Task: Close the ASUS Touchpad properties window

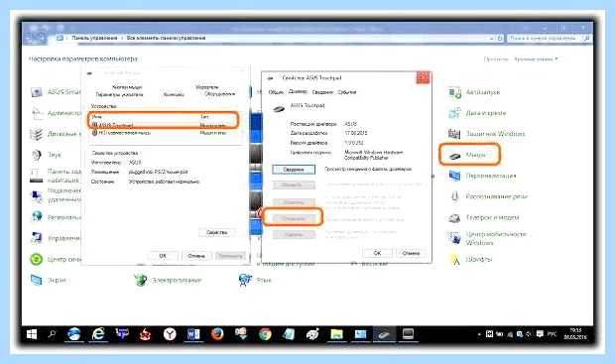Action: [x=423, y=77]
